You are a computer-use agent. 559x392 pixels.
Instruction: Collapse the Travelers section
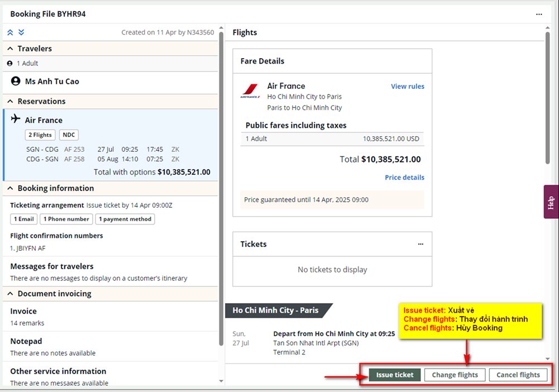[x=11, y=49]
